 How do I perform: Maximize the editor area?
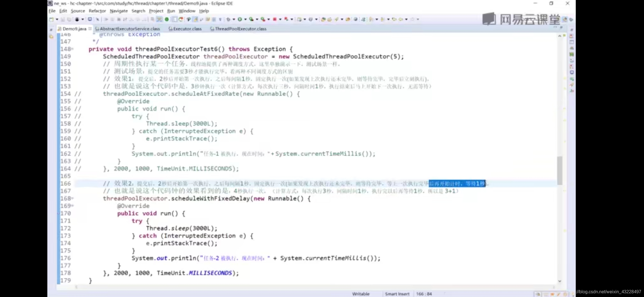(x=561, y=27)
